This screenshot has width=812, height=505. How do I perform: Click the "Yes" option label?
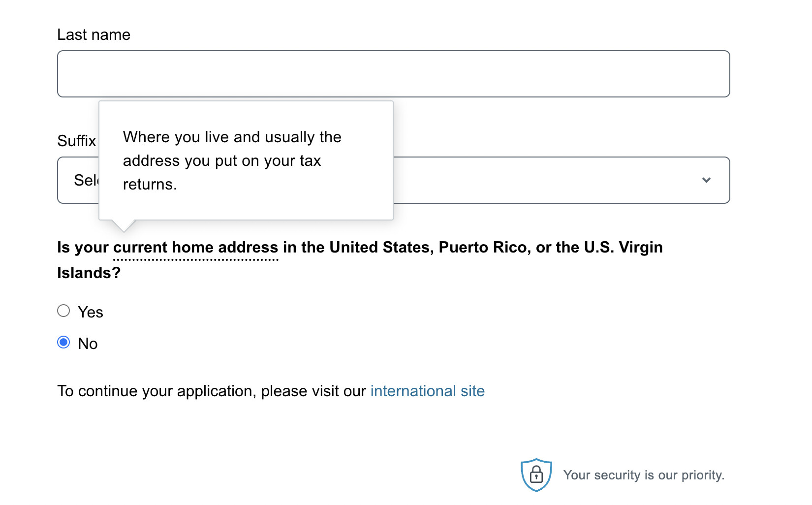pos(91,312)
